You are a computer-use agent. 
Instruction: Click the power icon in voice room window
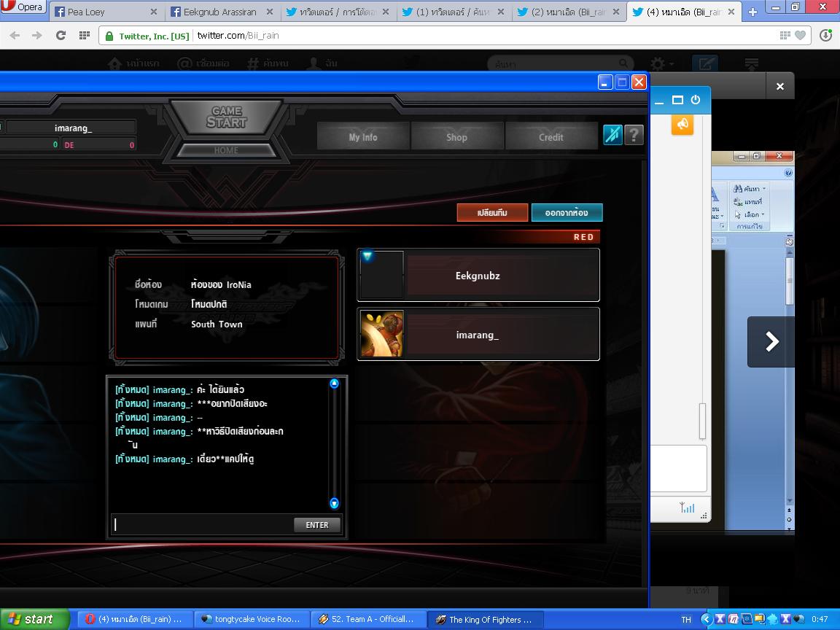(x=696, y=100)
